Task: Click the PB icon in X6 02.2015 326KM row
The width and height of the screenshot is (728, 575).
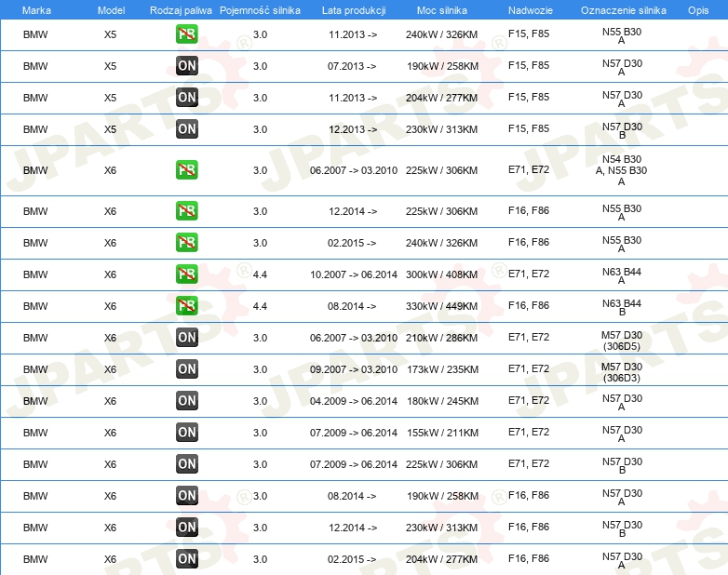Action: pos(186,242)
